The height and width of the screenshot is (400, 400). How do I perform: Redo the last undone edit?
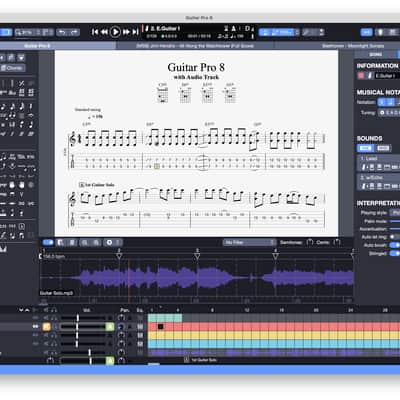coord(74,32)
